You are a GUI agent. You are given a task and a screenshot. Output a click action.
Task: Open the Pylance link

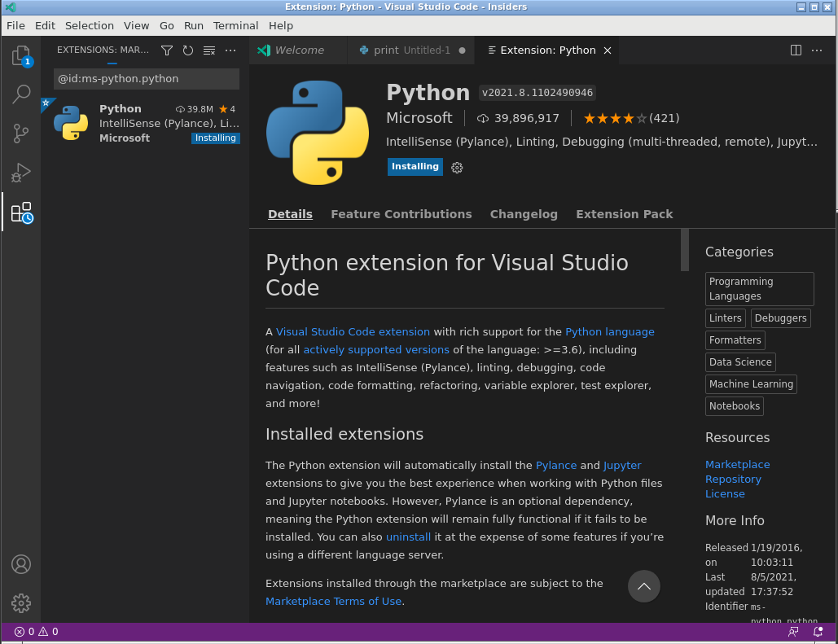(x=556, y=466)
